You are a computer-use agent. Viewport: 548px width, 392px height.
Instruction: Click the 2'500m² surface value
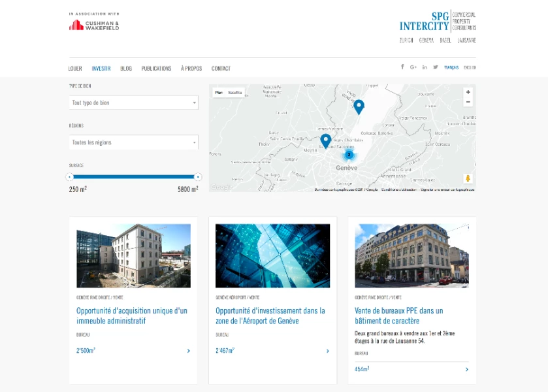coord(86,350)
